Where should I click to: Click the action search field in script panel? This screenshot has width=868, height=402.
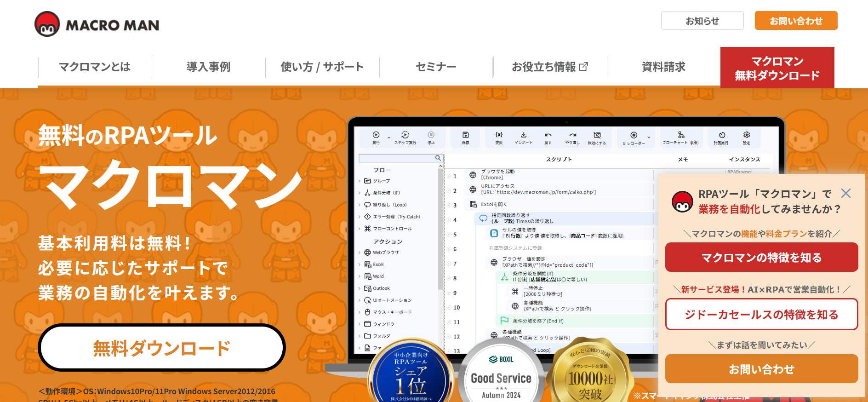click(397, 158)
